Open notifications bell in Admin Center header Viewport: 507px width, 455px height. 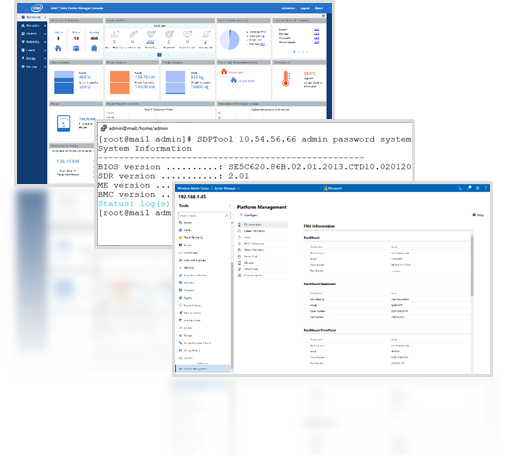click(469, 188)
